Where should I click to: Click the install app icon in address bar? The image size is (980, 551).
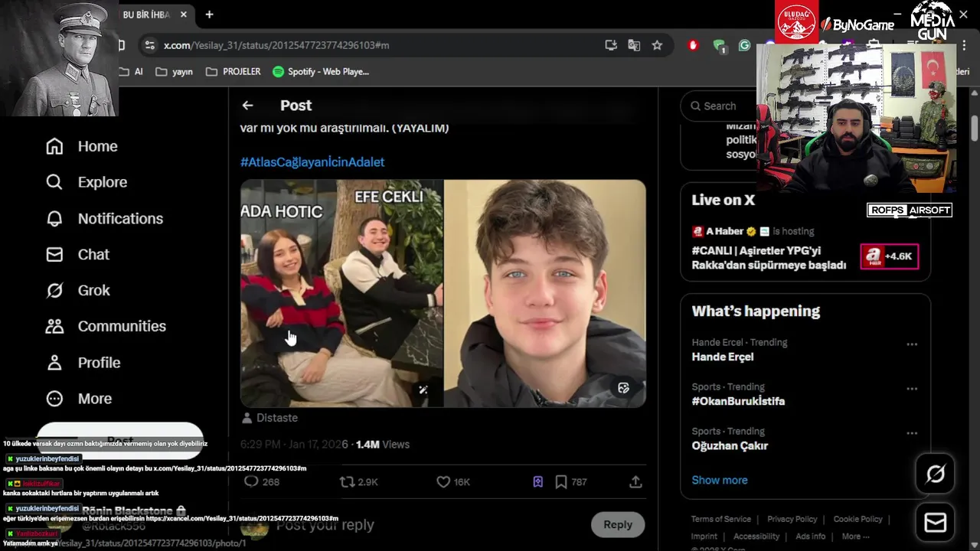pos(611,45)
